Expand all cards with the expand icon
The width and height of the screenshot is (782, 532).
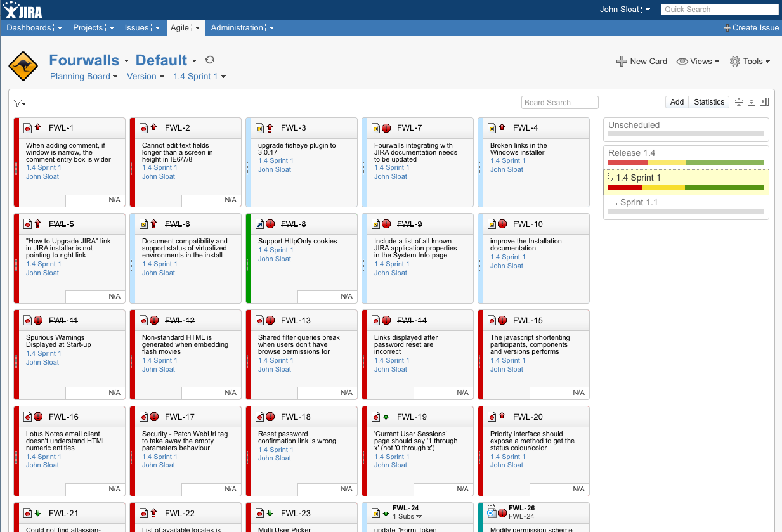click(752, 101)
